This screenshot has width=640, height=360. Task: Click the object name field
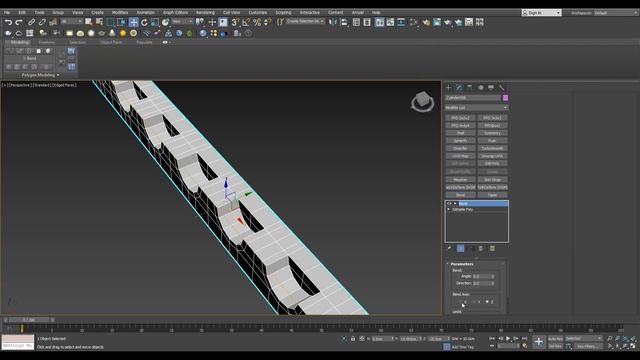(473, 98)
